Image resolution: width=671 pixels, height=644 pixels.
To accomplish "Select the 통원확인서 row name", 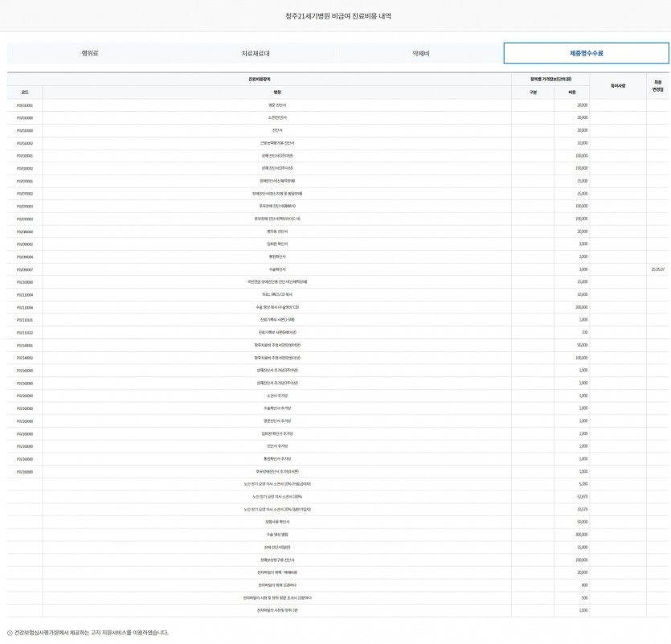I will coord(277,257).
